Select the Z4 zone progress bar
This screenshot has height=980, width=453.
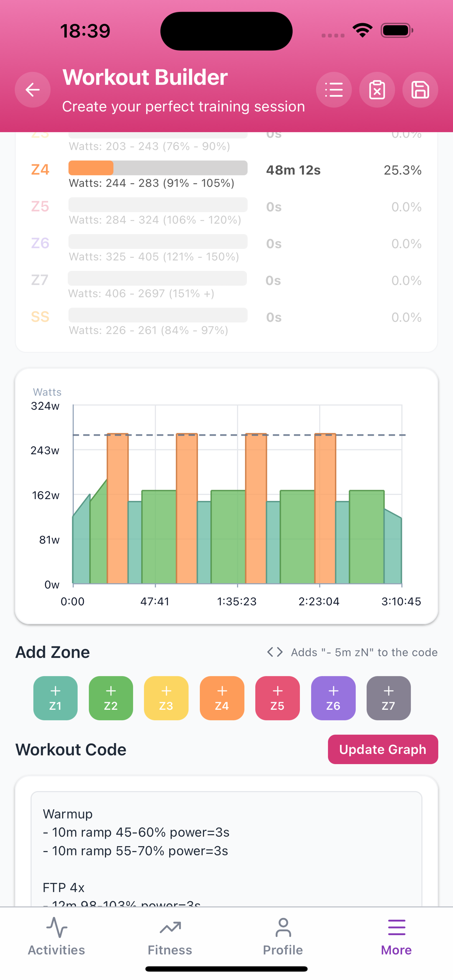[158, 168]
